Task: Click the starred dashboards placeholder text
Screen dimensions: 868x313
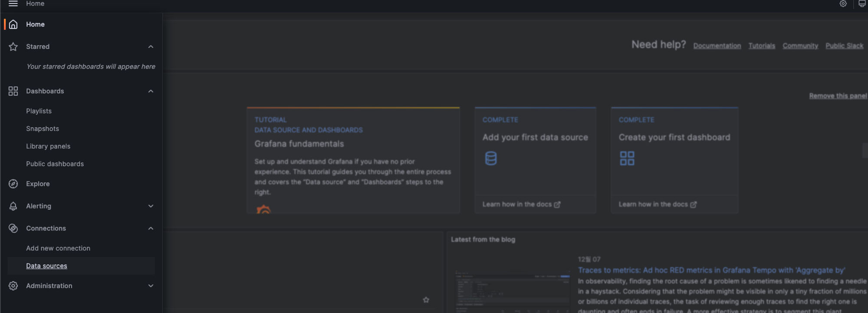Action: coord(91,66)
